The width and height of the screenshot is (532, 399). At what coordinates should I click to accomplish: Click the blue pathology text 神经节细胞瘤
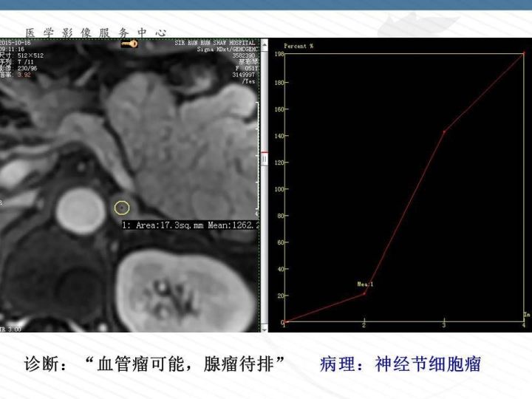click(x=428, y=364)
